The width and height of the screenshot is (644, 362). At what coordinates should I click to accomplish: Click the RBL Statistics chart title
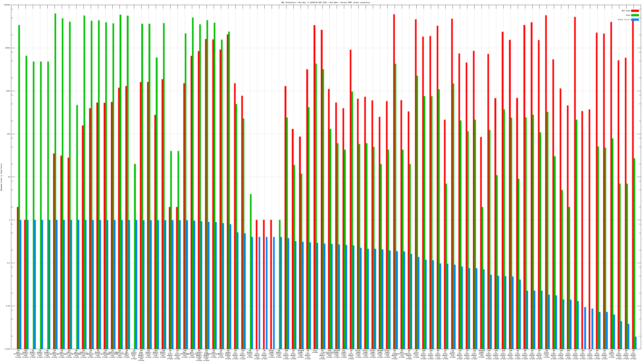[x=325, y=2]
